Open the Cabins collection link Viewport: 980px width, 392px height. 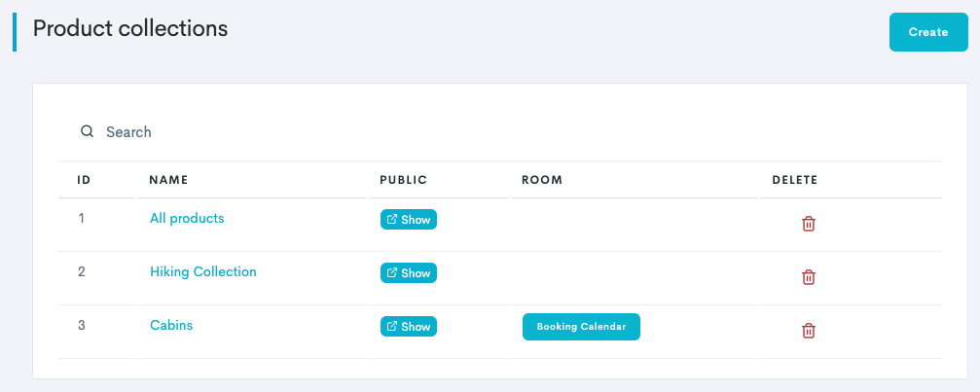171,326
